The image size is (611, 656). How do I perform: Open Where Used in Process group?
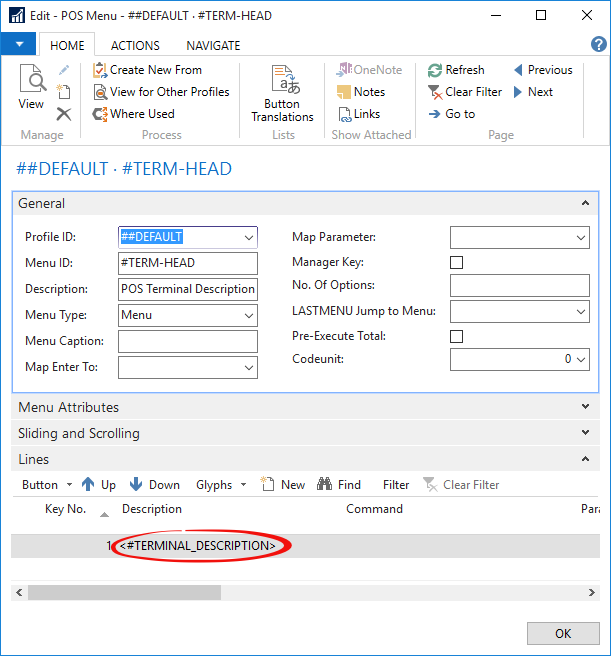[x=100, y=114]
